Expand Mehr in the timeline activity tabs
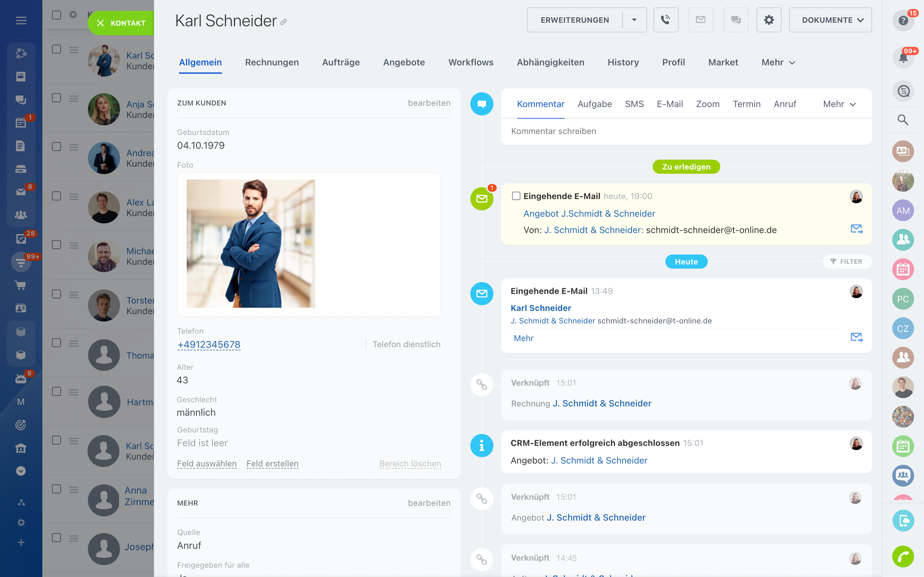The width and height of the screenshot is (924, 577). click(x=839, y=104)
